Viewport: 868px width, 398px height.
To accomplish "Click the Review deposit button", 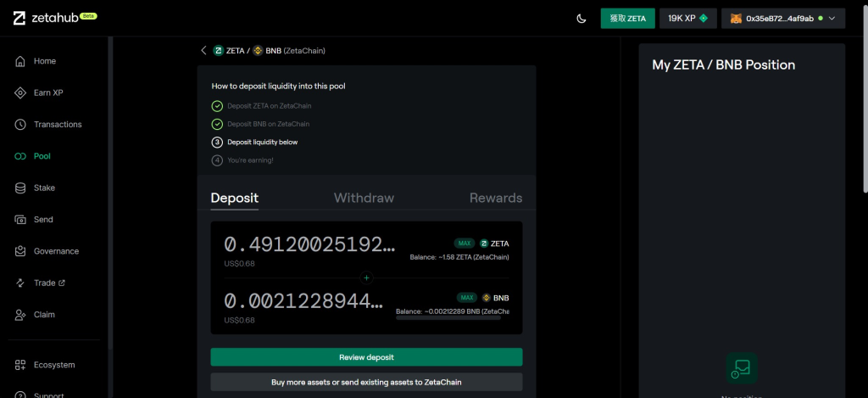I will point(366,357).
